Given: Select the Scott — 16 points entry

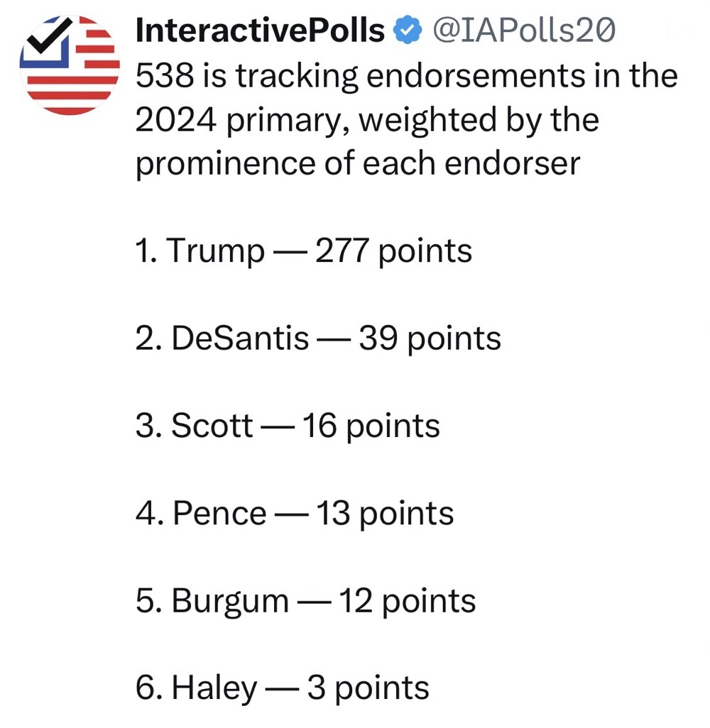Looking at the screenshot, I should (288, 426).
